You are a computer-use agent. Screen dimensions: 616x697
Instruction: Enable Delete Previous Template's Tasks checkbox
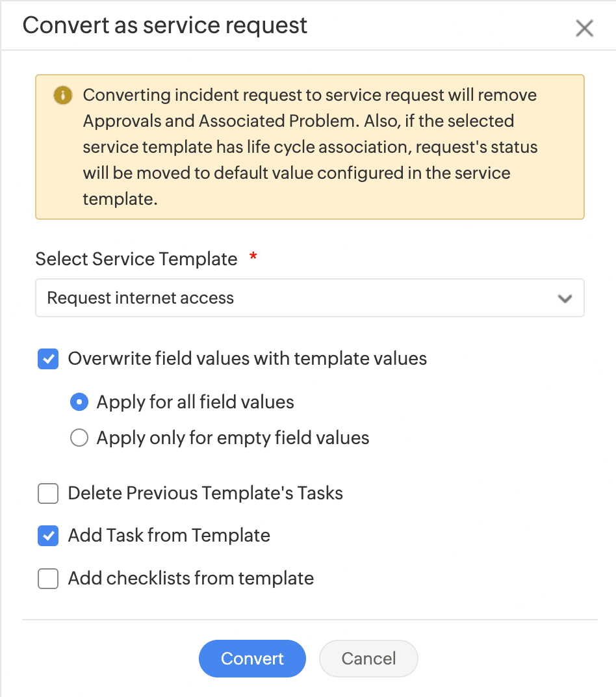coord(48,493)
